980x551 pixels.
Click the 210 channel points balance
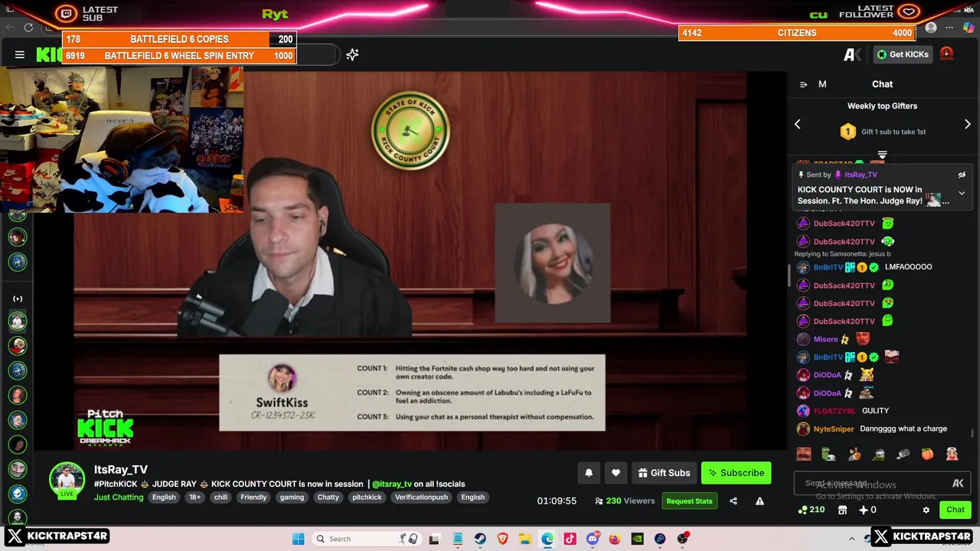coord(811,510)
